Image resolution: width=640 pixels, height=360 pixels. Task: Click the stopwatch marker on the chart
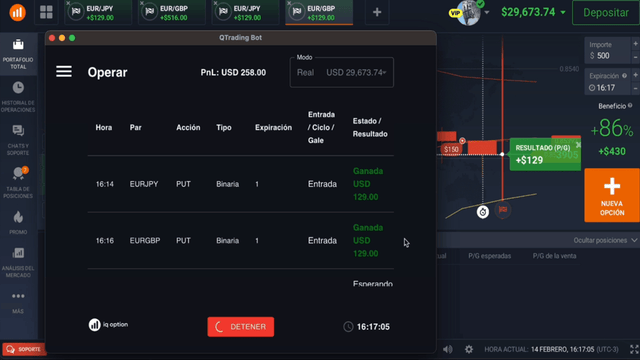(x=483, y=212)
